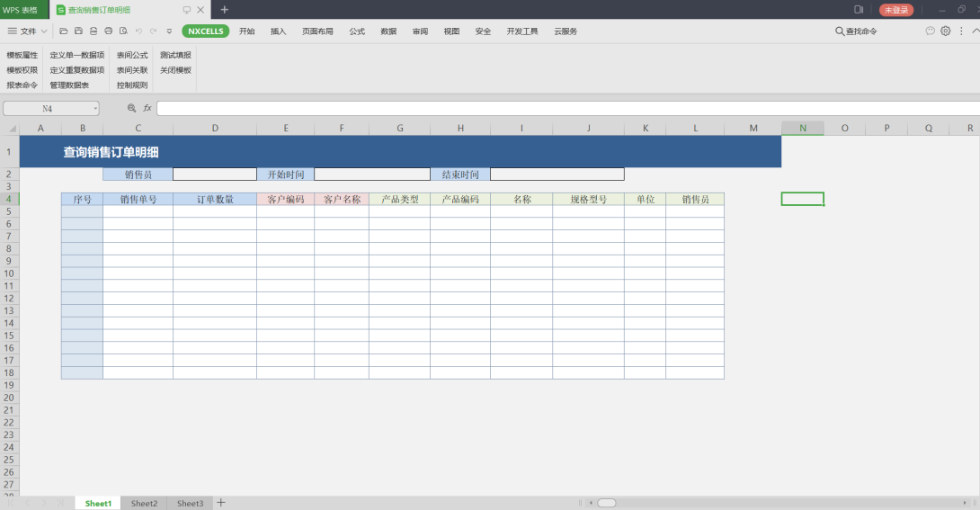The width and height of the screenshot is (980, 510).
Task: Click the feedback smiley face icon
Action: tap(931, 31)
